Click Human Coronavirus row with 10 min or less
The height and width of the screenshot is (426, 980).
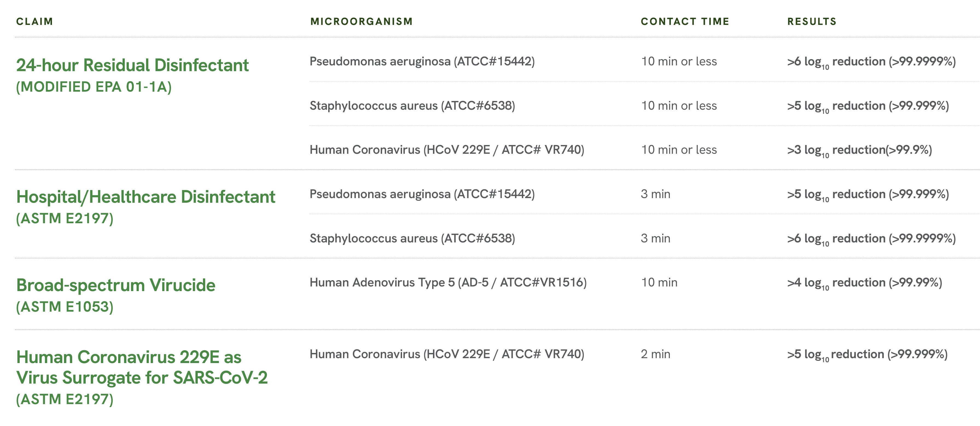[x=644, y=150]
